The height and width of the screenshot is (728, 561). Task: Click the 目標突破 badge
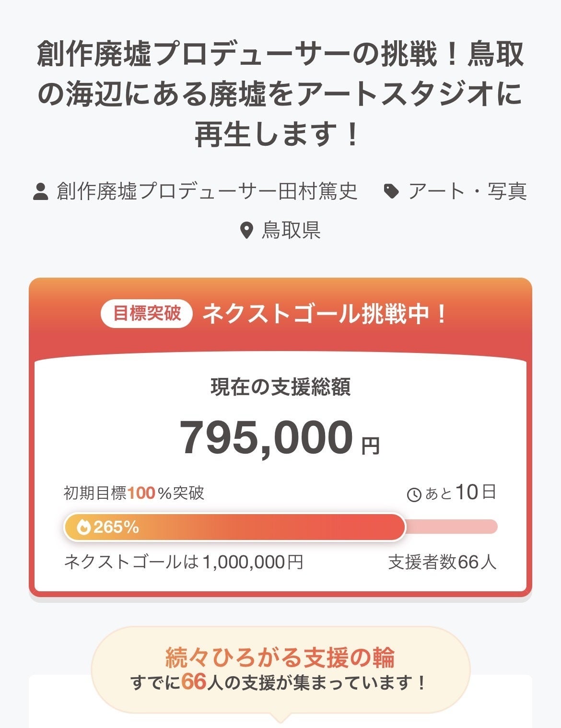tap(147, 314)
